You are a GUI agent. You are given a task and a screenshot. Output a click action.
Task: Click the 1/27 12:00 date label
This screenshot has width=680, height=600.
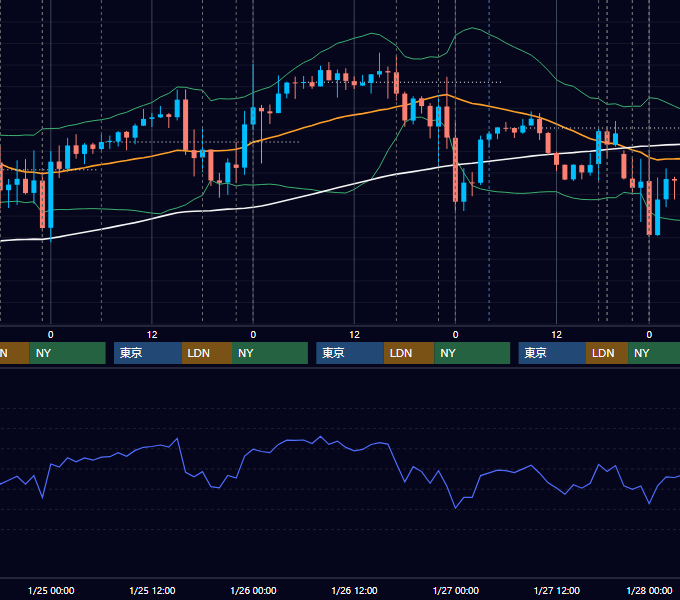point(556,590)
